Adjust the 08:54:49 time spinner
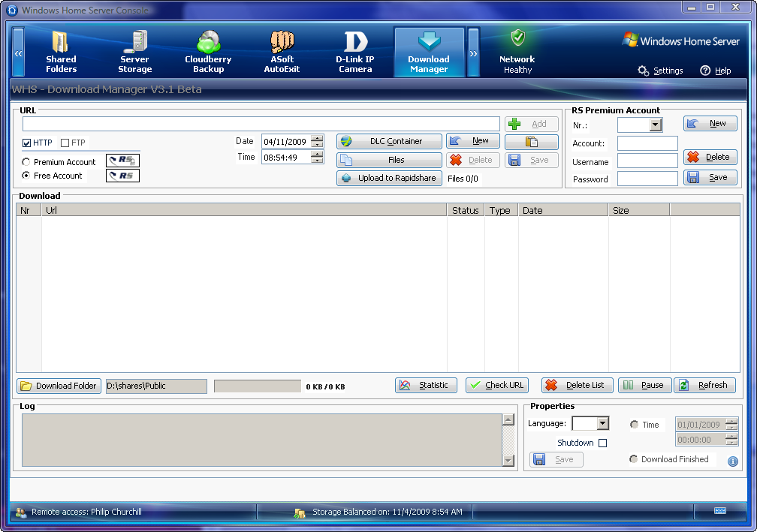757x532 pixels. pyautogui.click(x=317, y=158)
